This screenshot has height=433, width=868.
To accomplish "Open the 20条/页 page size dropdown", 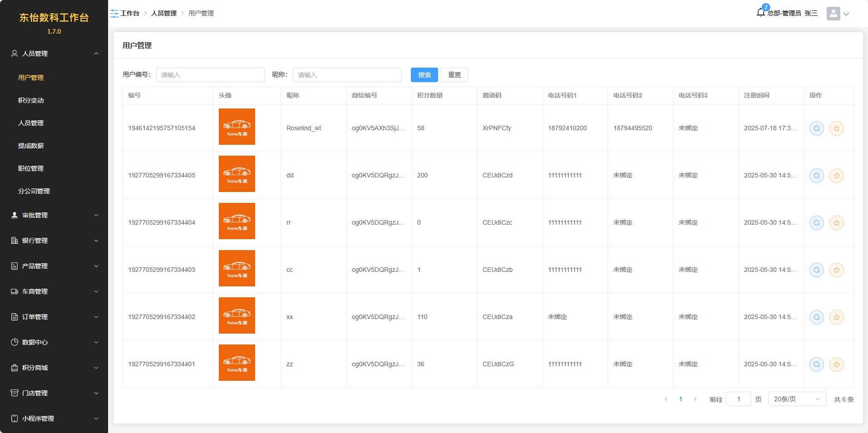I will click(797, 399).
